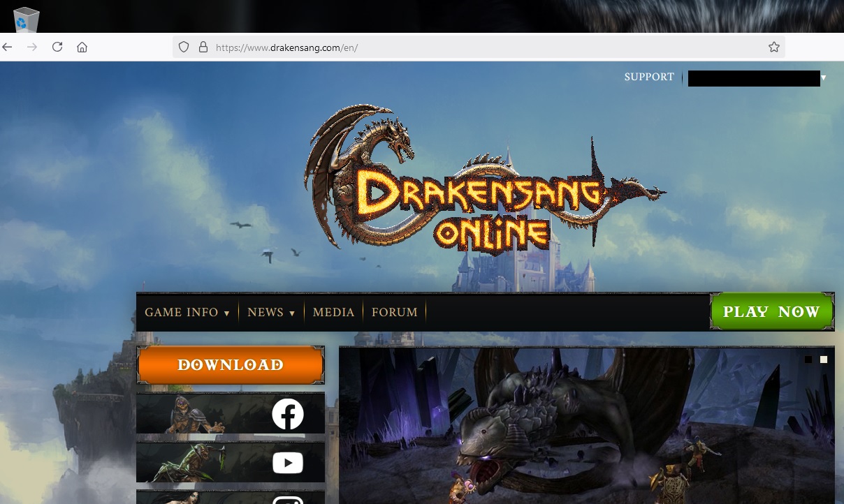The image size is (844, 504).
Task: Expand the account dropdown arrow
Action: tap(824, 77)
